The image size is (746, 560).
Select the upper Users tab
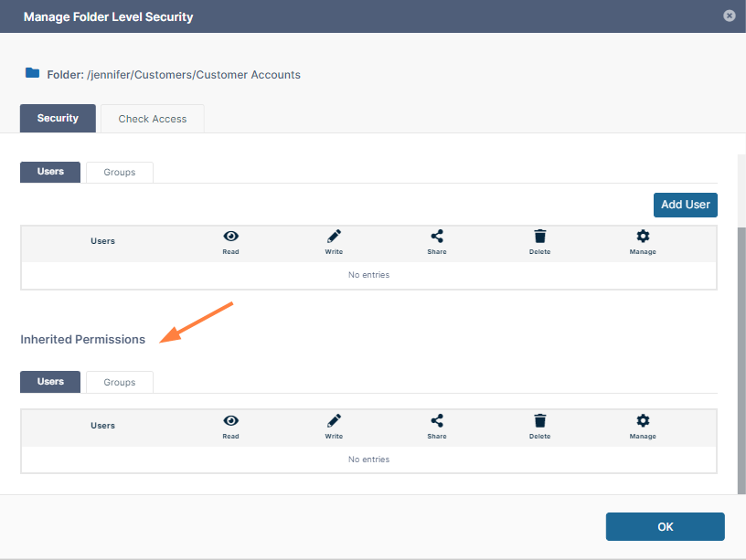50,172
